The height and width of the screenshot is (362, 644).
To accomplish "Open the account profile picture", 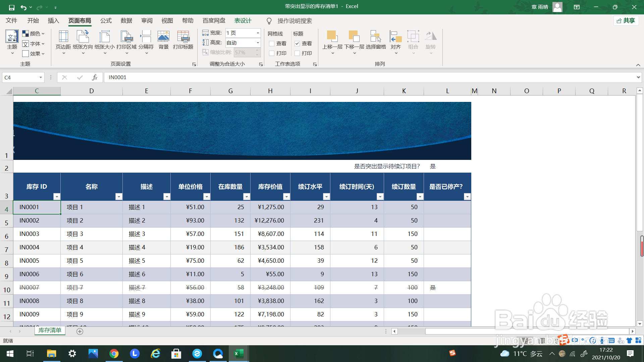I will 557,7.
